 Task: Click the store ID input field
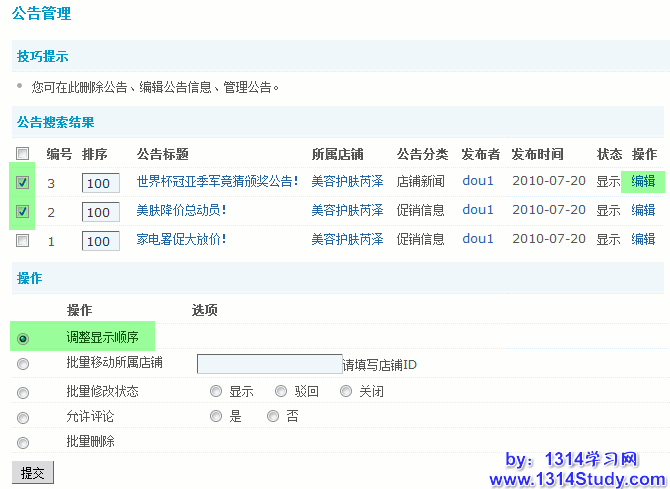269,364
